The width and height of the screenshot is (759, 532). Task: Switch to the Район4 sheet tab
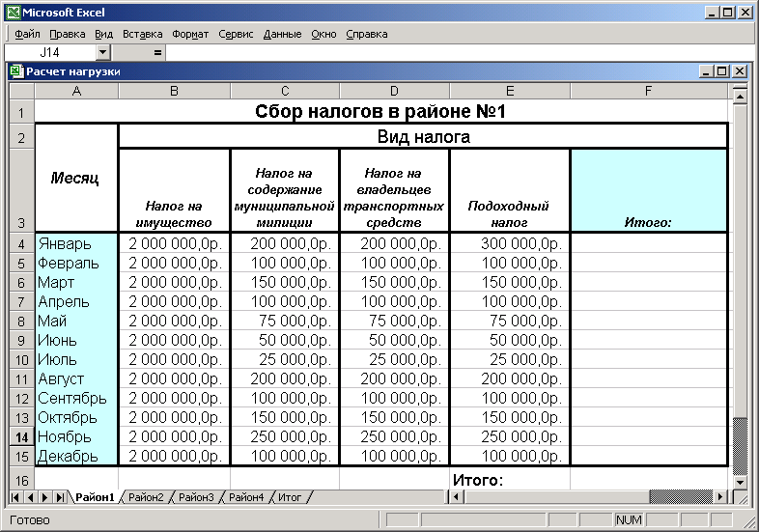coord(246,497)
